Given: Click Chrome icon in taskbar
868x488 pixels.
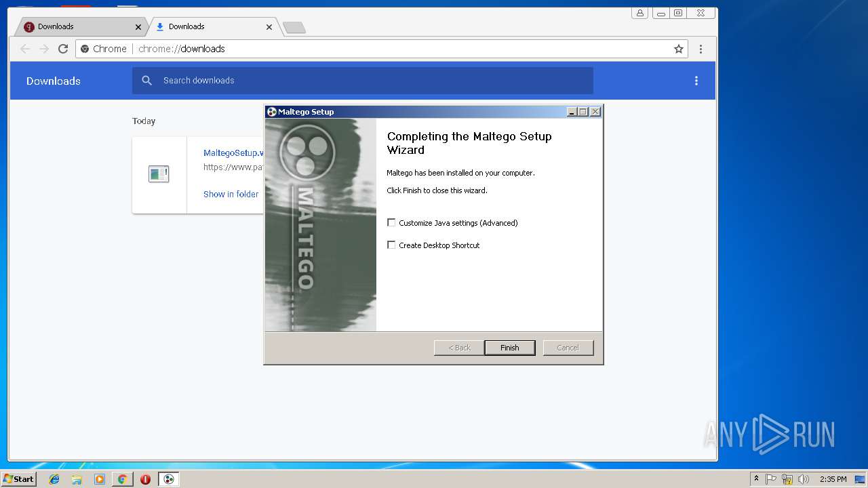Looking at the screenshot, I should (122, 479).
